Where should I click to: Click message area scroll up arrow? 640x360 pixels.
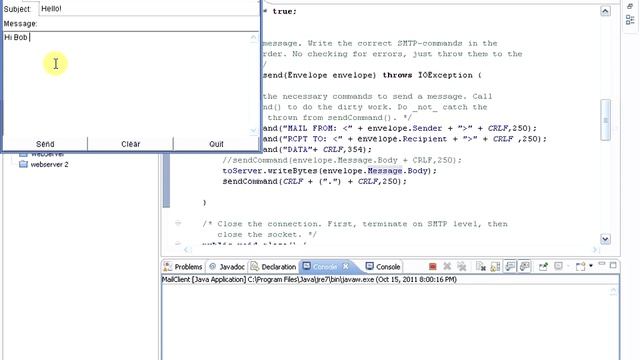(254, 37)
